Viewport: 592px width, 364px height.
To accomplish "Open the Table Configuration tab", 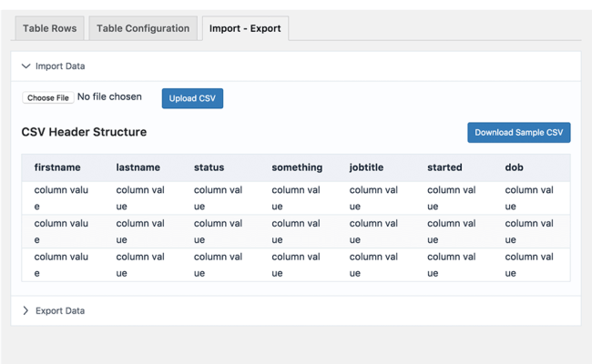I will pos(143,28).
